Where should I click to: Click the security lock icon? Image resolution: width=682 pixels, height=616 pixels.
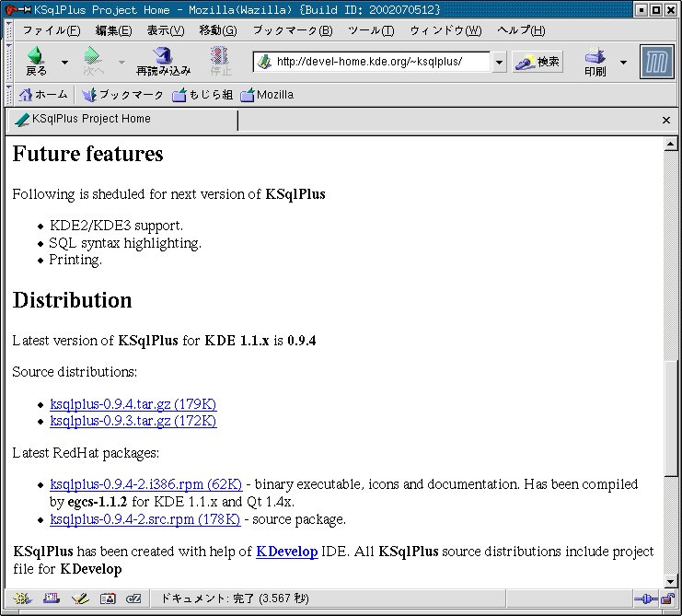tap(666, 599)
